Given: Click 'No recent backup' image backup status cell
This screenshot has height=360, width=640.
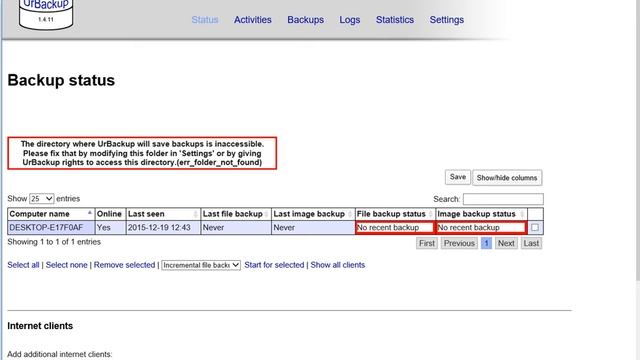Looking at the screenshot, I should 481,227.
